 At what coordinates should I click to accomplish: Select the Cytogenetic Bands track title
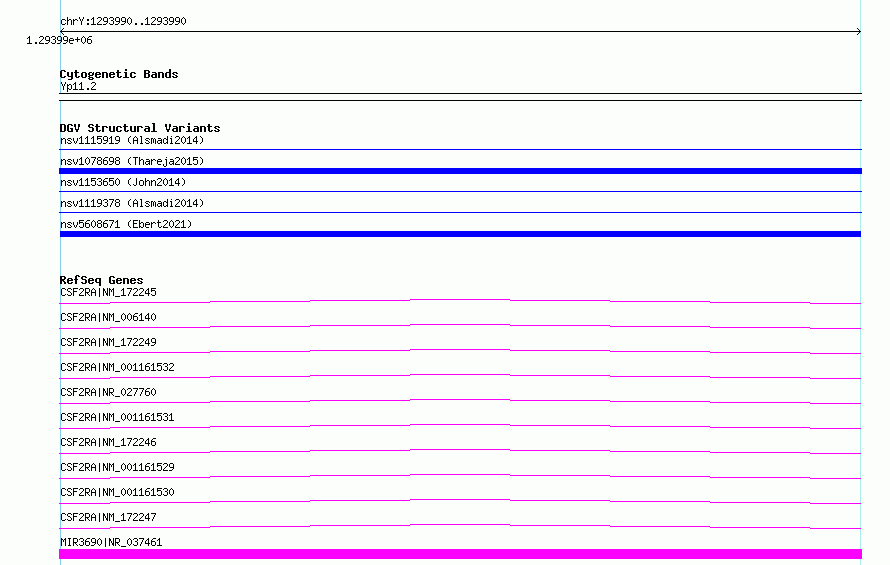pyautogui.click(x=119, y=74)
